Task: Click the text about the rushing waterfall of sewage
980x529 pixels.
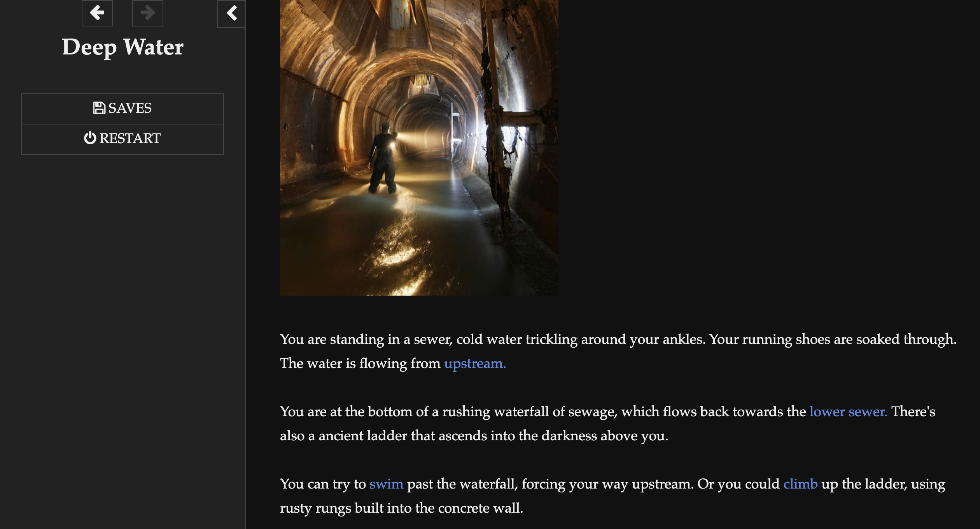Action: point(530,412)
